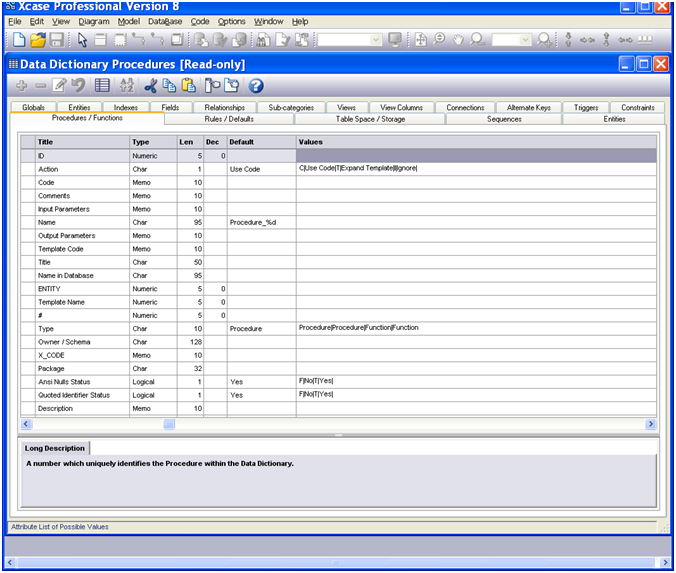
Task: Click the undo arrow icon
Action: (78, 85)
